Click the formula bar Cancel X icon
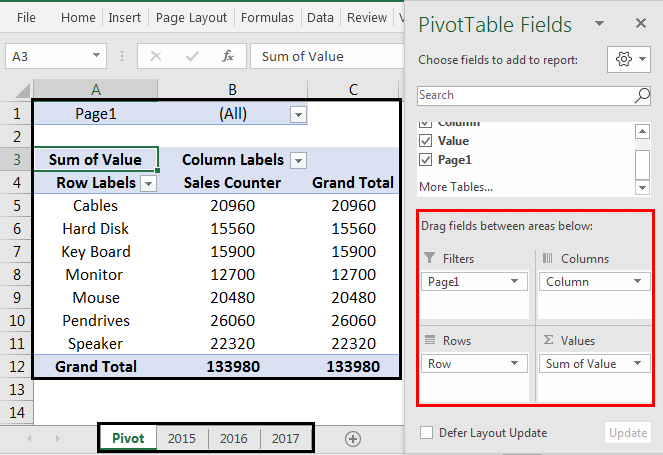 click(156, 56)
